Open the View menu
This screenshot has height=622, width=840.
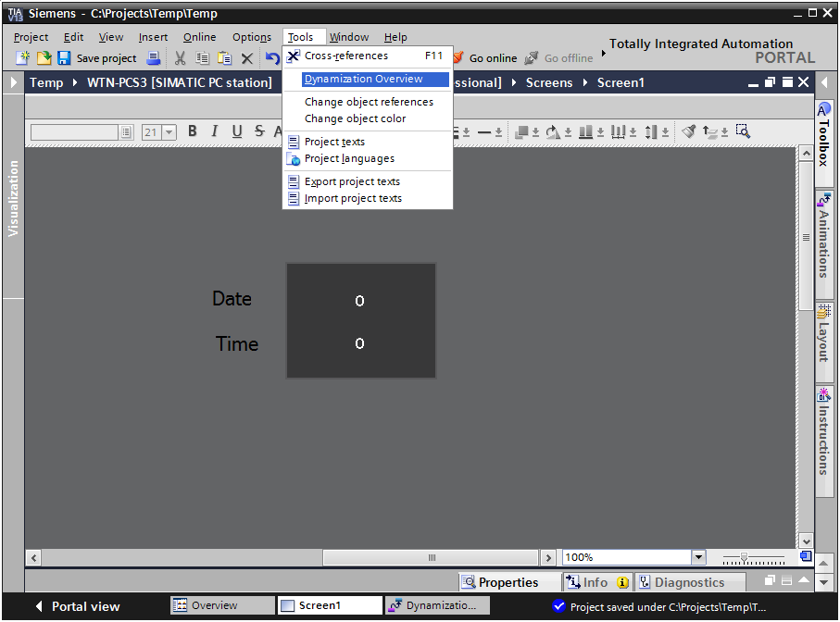111,37
